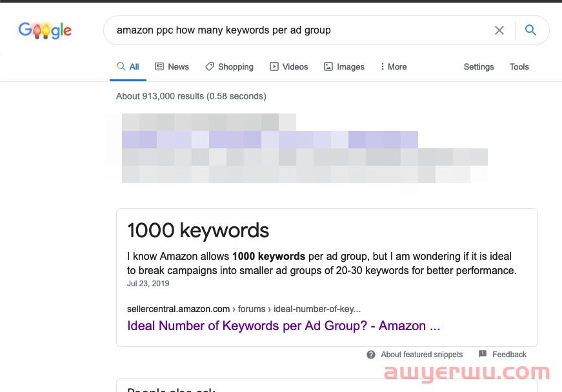
Task: Open Ideal Number of Keywords per Ad Group link
Action: click(x=283, y=326)
